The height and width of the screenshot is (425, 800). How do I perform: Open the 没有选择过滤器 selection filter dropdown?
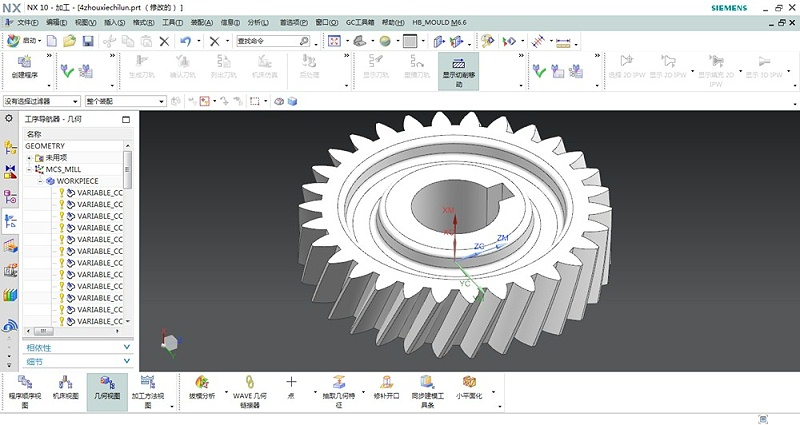pyautogui.click(x=41, y=101)
